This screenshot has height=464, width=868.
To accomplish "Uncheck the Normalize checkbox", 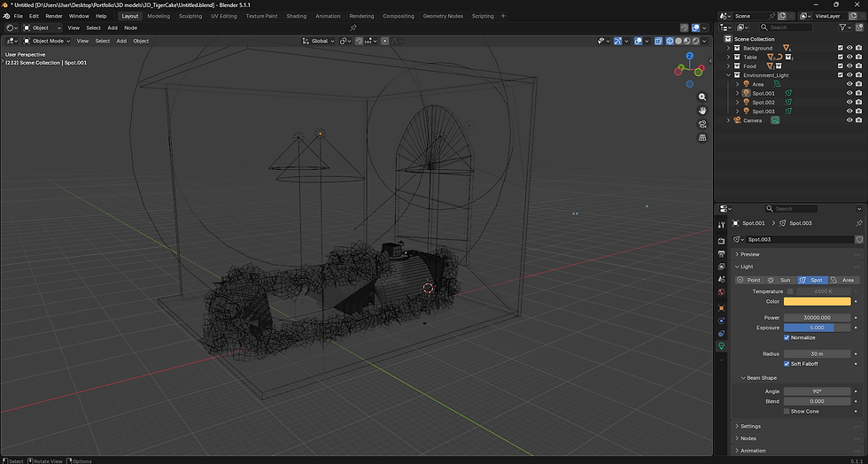I will [x=787, y=337].
